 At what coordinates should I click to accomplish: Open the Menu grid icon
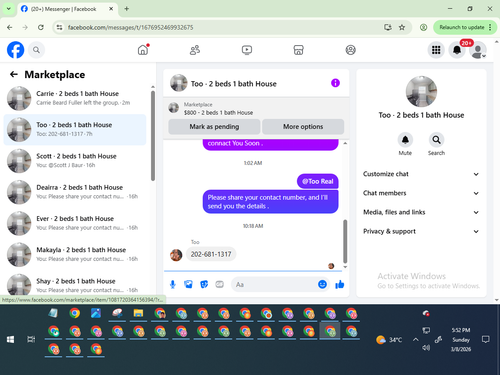tap(436, 50)
